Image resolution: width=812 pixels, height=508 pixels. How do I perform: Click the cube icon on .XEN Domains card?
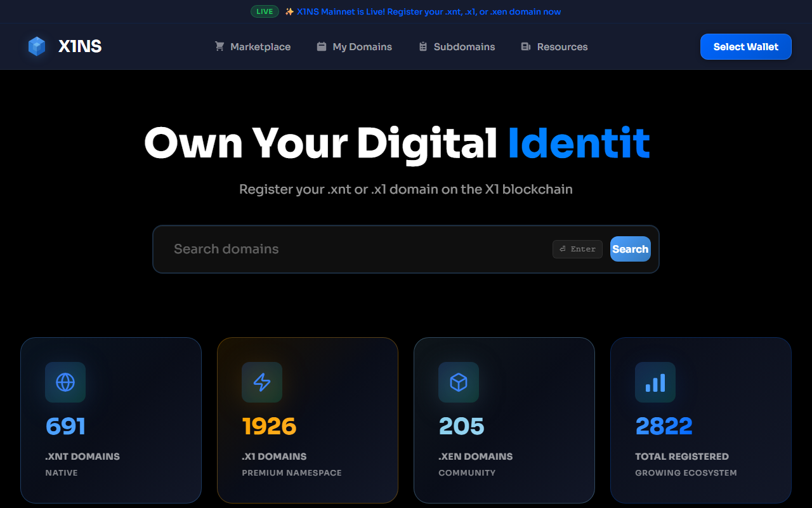coord(459,382)
